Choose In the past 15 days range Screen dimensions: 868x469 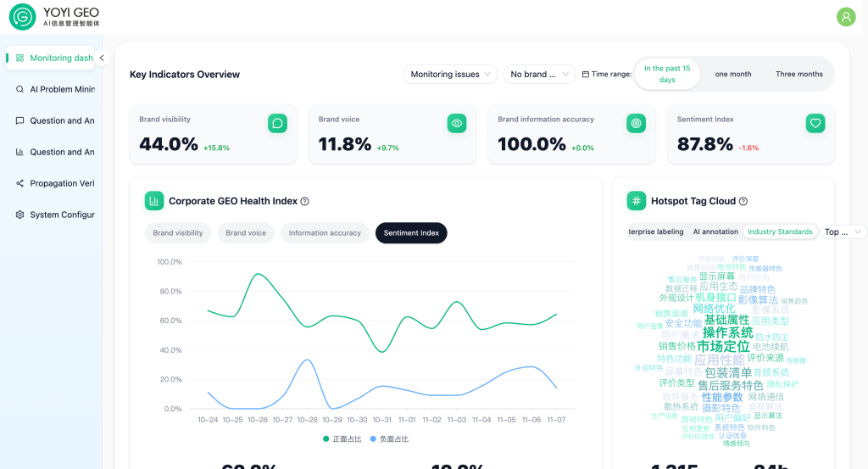coord(667,75)
